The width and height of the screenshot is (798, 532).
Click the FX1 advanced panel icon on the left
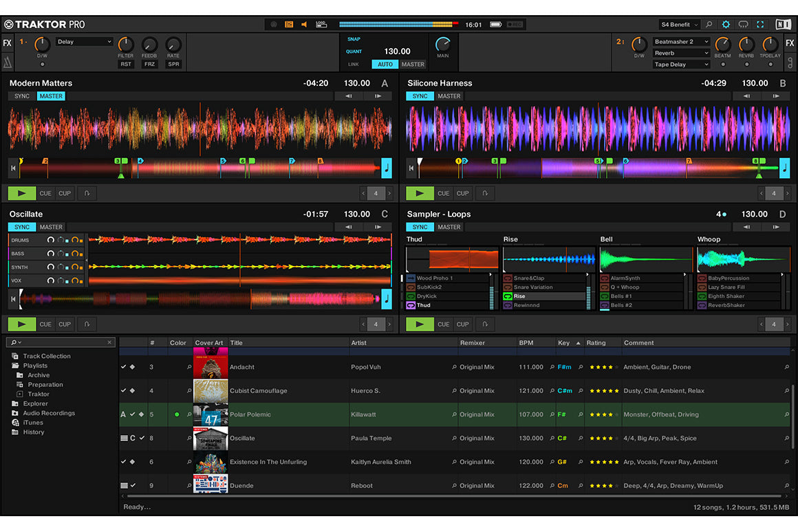(x=8, y=63)
